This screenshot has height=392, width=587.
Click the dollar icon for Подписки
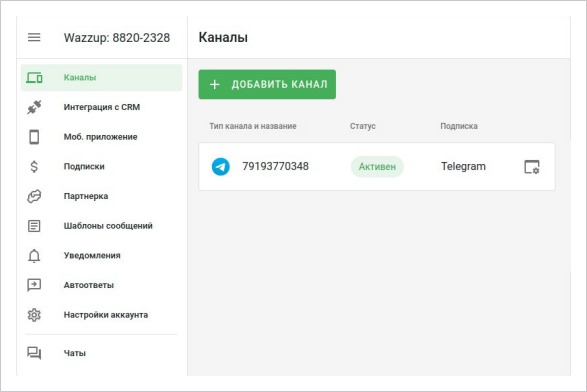tap(34, 166)
